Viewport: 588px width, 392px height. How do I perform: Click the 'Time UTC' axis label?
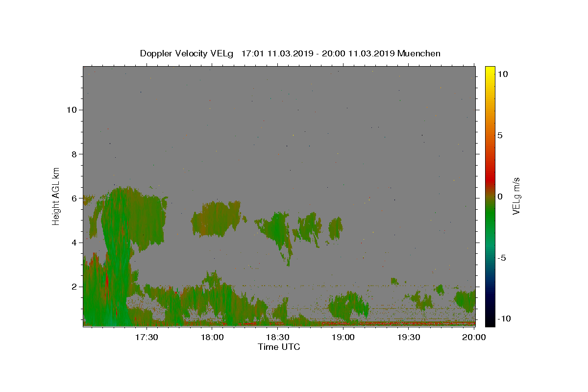coord(279,347)
